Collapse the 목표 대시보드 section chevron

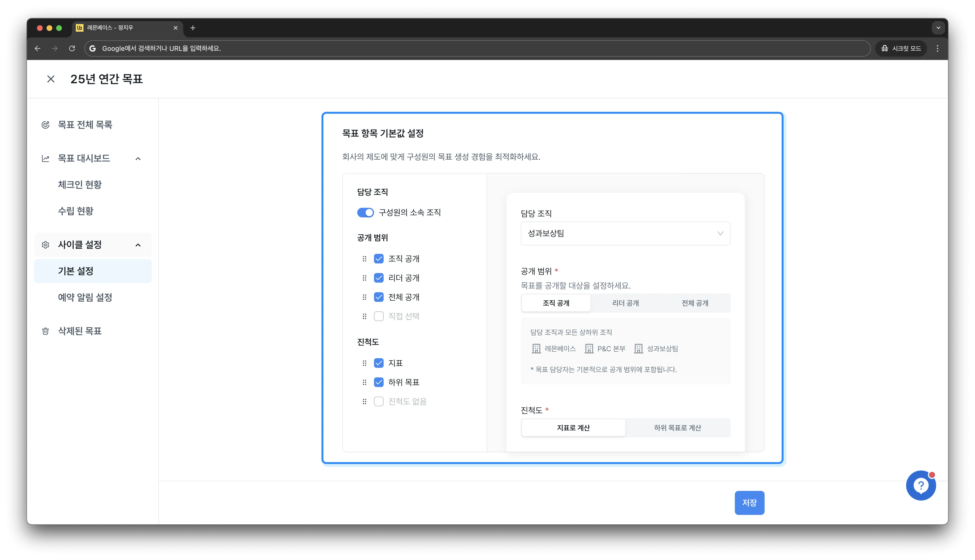coord(138,158)
